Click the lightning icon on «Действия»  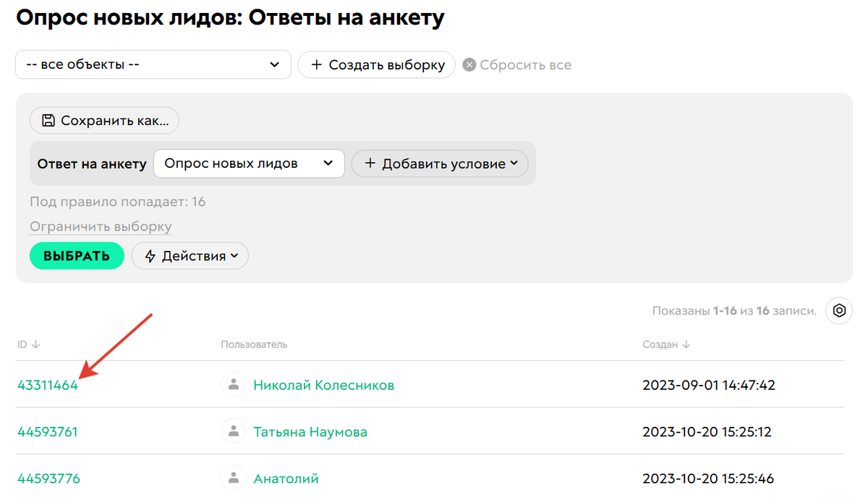click(x=150, y=255)
